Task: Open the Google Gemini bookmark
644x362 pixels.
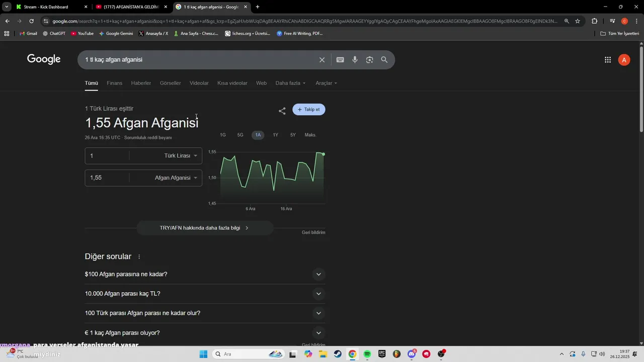Action: pyautogui.click(x=116, y=34)
